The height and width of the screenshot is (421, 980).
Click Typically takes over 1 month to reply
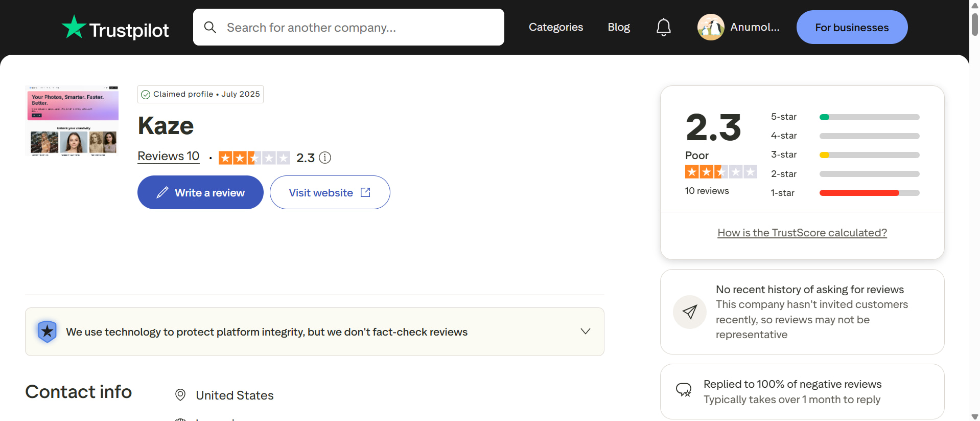click(x=792, y=400)
